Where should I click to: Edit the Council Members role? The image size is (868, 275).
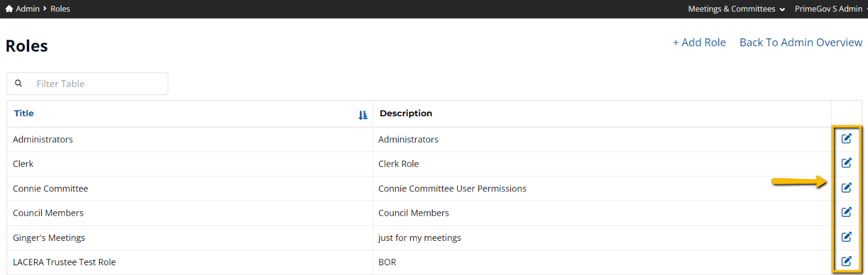point(846,212)
